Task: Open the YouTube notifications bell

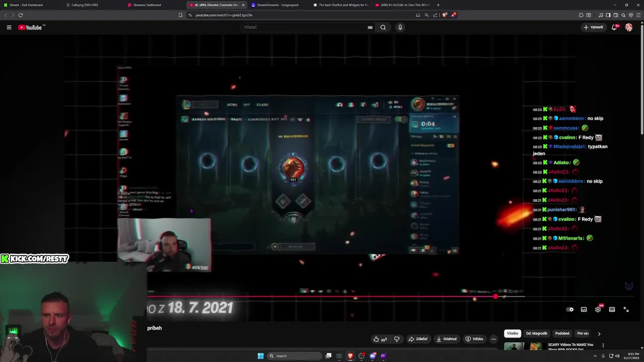Action: (614, 27)
